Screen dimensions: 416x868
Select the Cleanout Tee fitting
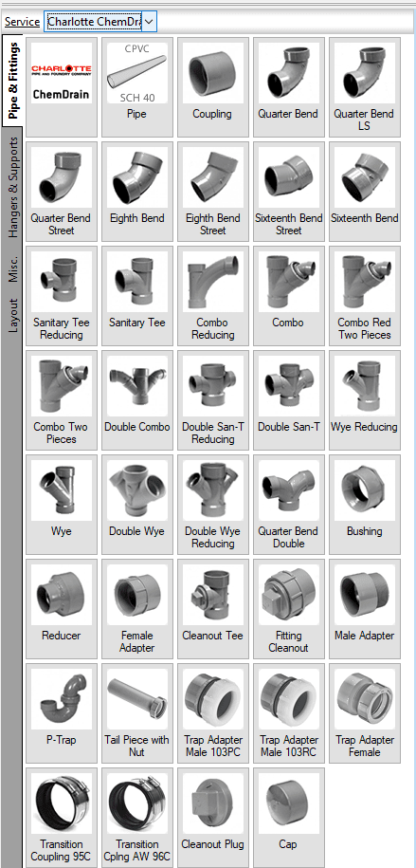pyautogui.click(x=212, y=609)
